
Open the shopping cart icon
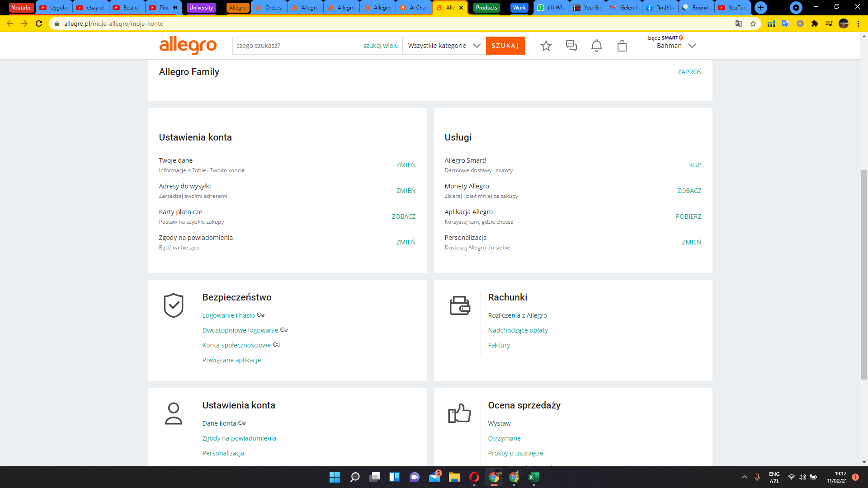coord(622,46)
